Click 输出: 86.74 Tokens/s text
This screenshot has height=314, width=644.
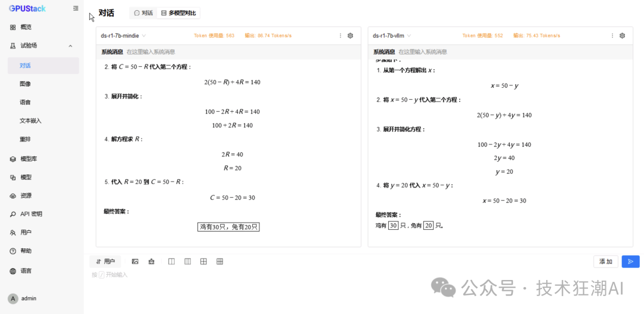tap(268, 36)
